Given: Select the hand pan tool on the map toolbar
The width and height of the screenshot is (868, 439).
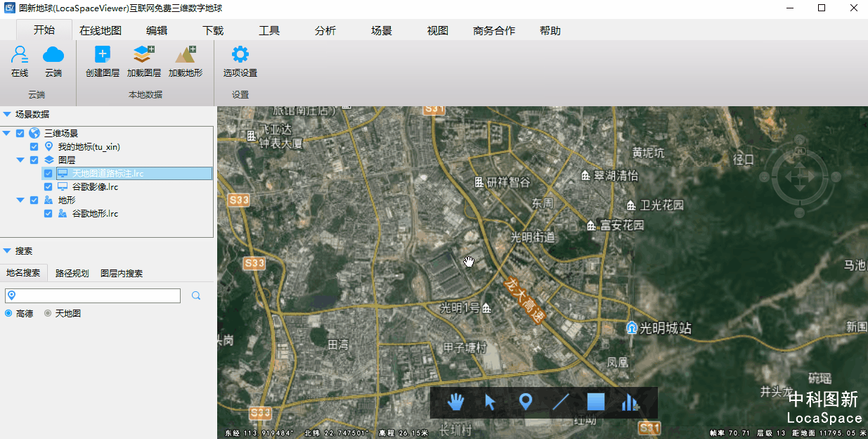Looking at the screenshot, I should click(x=457, y=402).
